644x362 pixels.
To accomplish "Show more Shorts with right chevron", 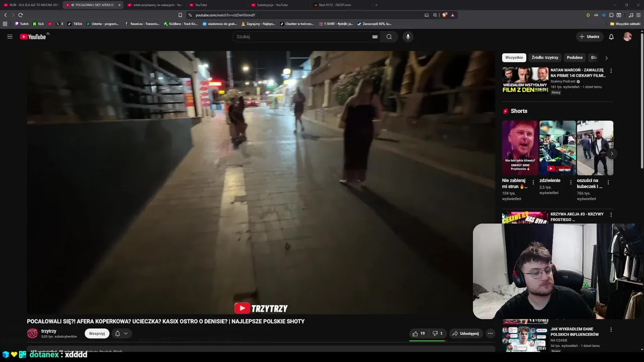I will point(611,154).
